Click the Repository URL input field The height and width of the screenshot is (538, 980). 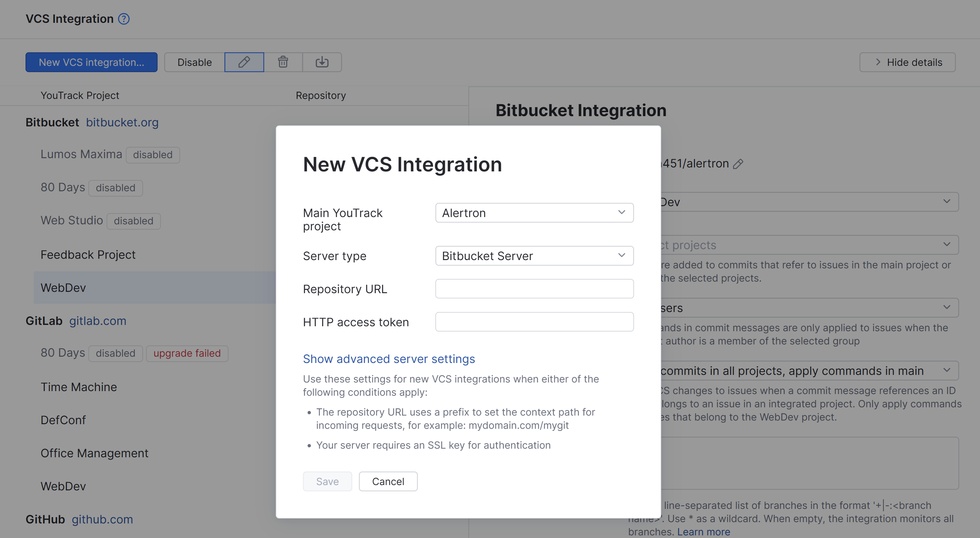pos(534,289)
